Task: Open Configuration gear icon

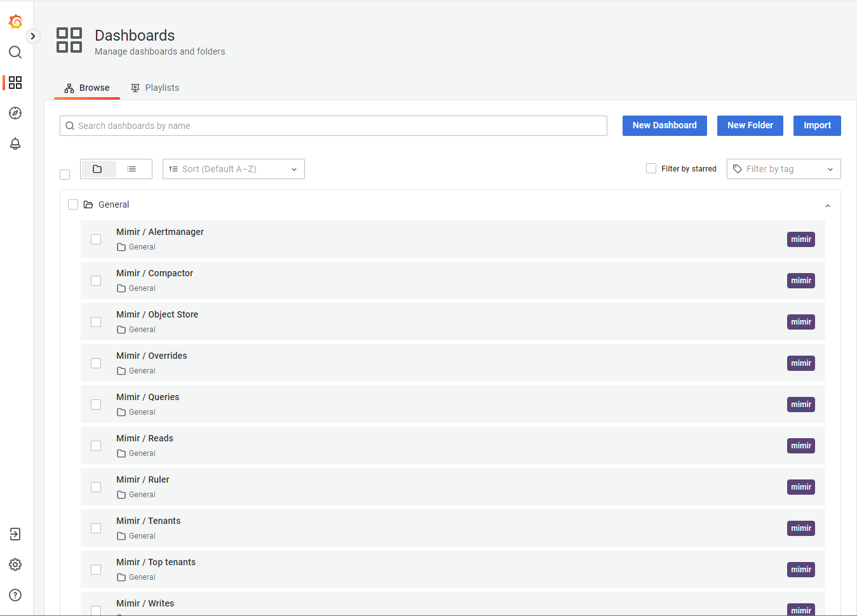Action: point(15,565)
